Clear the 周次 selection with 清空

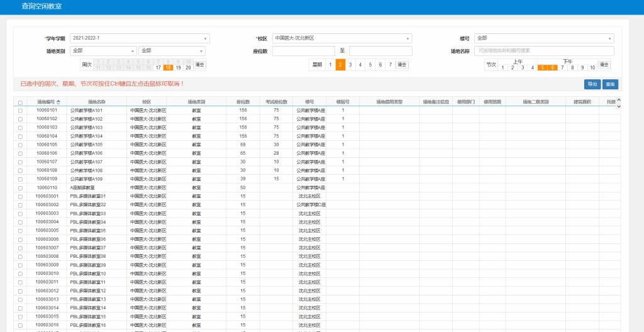click(x=199, y=65)
